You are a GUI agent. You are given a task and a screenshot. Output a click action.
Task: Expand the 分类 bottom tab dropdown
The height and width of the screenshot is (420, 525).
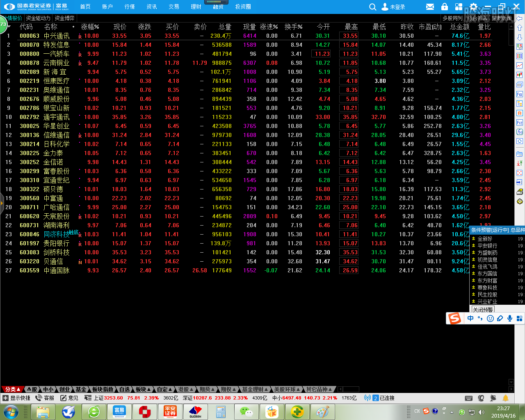point(13,389)
